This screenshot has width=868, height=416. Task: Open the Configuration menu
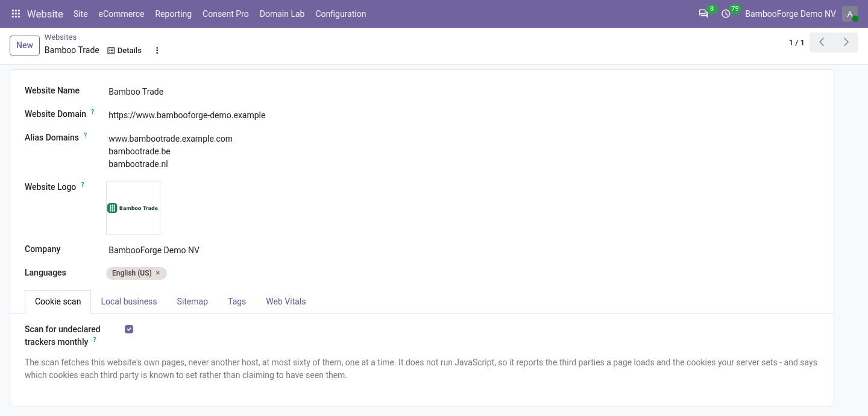(x=341, y=14)
